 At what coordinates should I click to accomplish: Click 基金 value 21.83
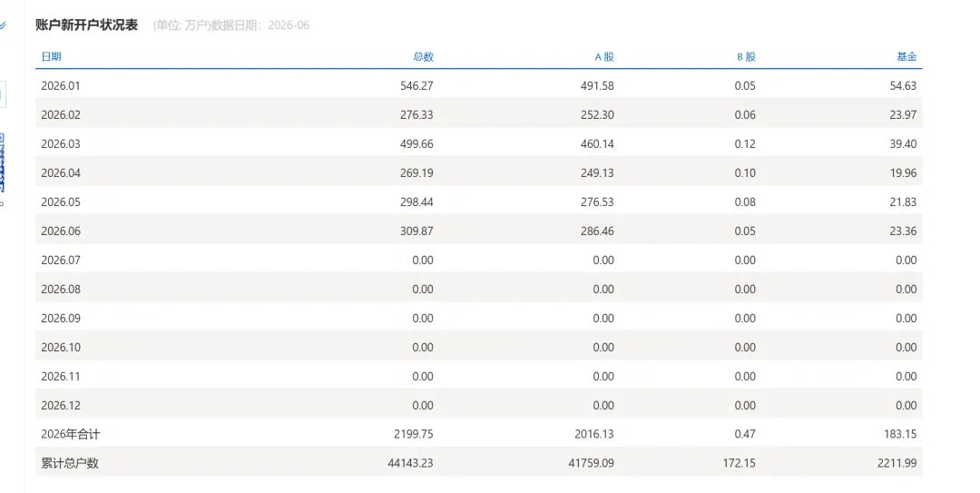[x=903, y=202]
